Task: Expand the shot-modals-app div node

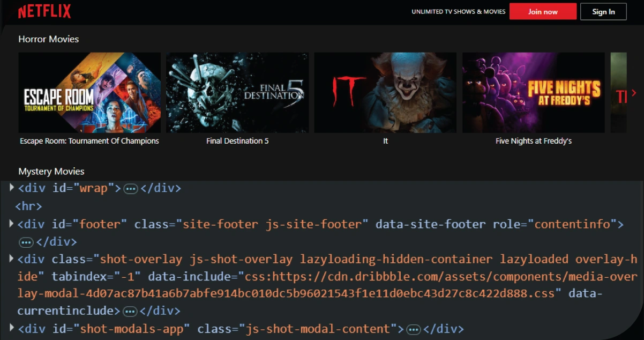Action: (12, 327)
